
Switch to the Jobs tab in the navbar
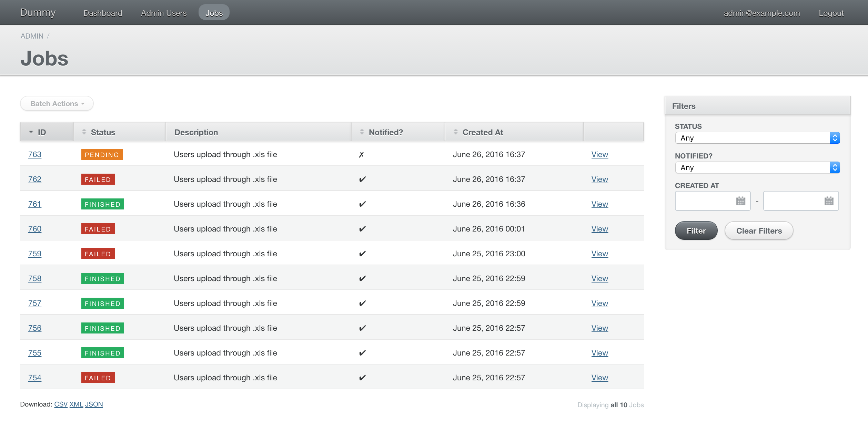tap(214, 13)
